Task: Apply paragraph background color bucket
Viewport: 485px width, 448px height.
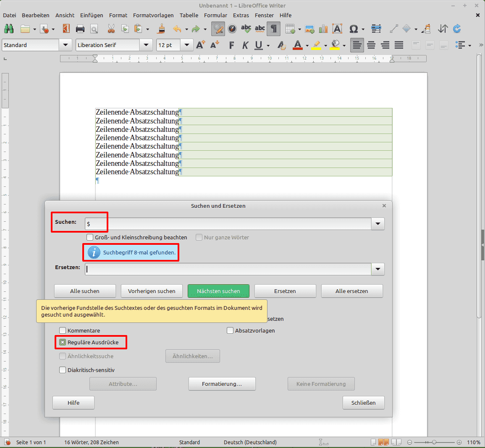Action: pyautogui.click(x=335, y=45)
